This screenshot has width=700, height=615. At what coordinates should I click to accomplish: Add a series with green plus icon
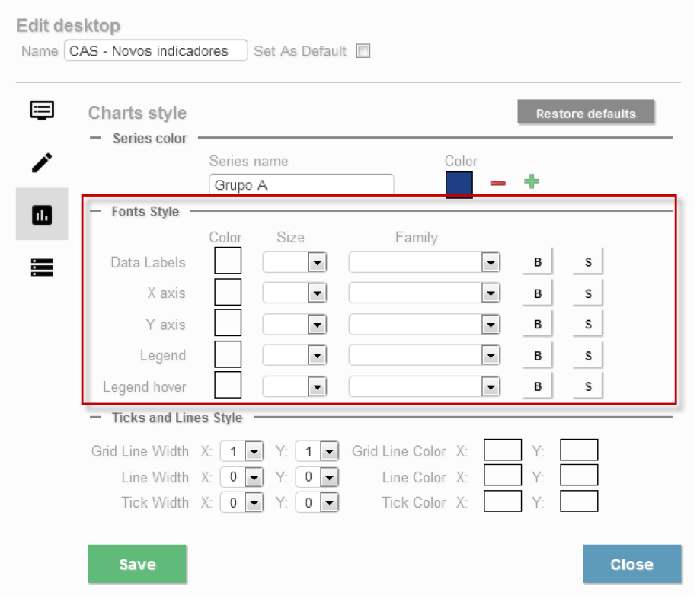[532, 182]
